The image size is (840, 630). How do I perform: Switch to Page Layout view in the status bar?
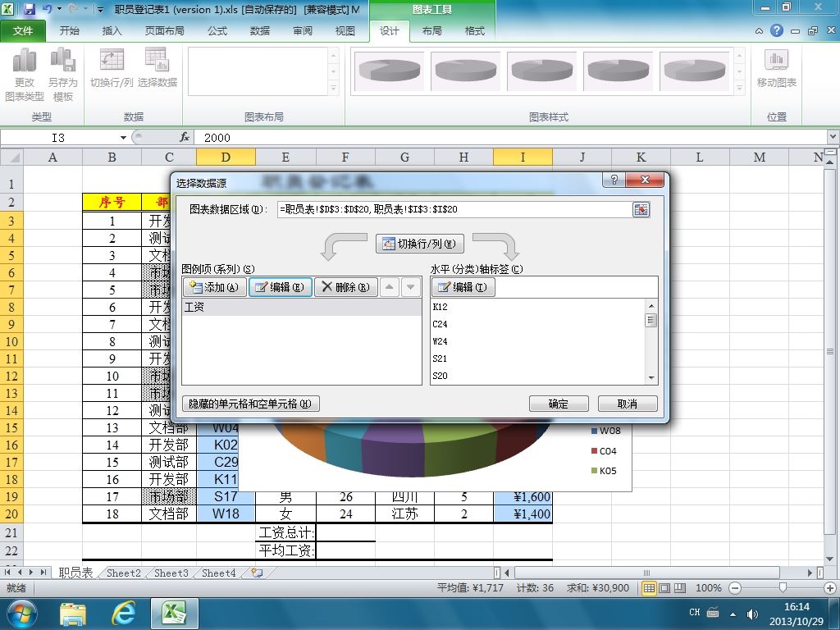664,588
